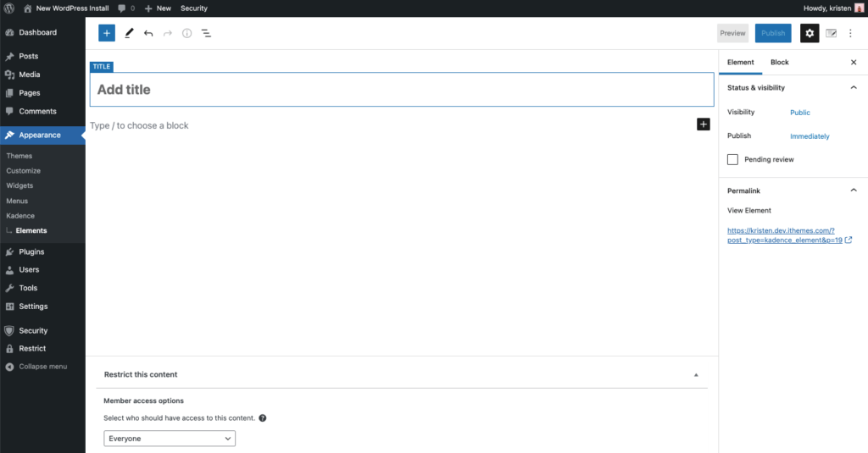Click the Publish button
Viewport: 868px width, 453px height.
click(773, 33)
